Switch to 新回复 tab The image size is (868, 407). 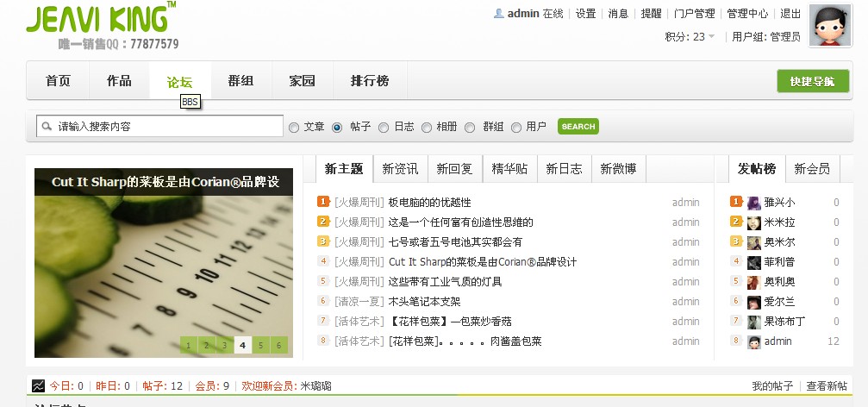(454, 169)
